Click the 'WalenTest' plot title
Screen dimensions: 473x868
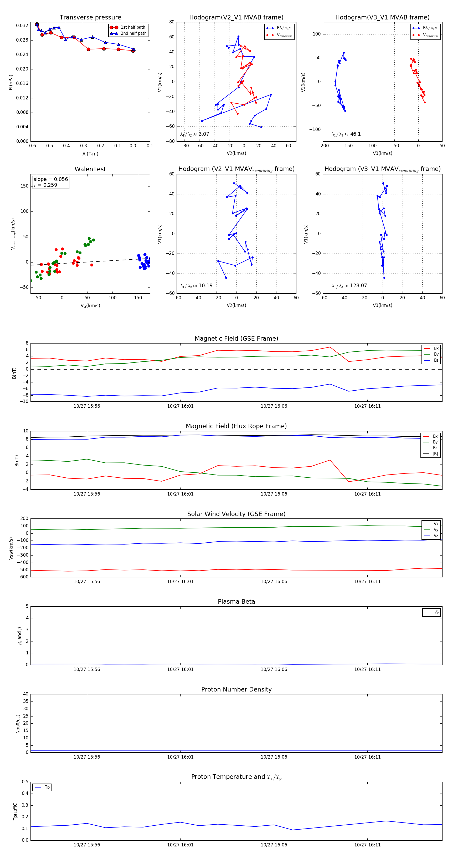(90, 169)
